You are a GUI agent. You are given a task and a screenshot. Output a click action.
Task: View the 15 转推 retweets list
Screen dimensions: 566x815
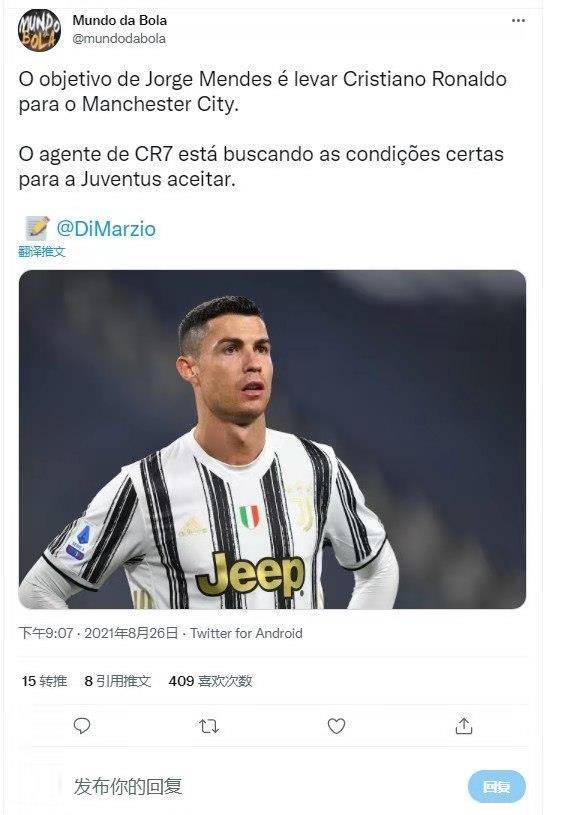pyautogui.click(x=44, y=681)
